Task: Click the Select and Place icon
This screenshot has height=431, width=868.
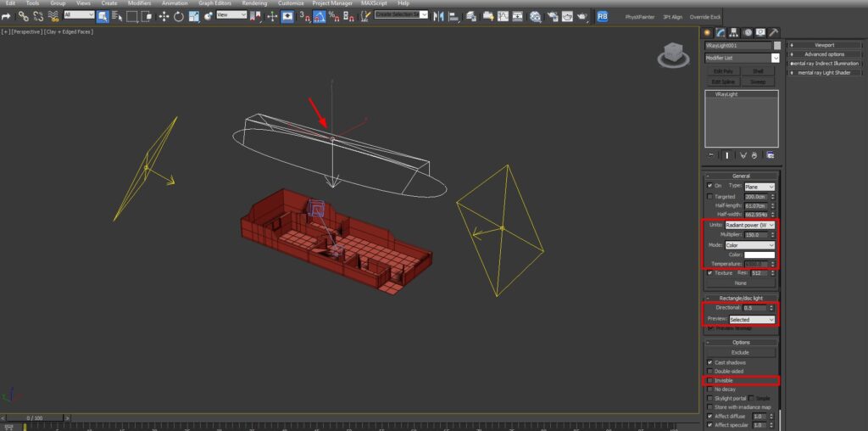Action: (x=209, y=16)
